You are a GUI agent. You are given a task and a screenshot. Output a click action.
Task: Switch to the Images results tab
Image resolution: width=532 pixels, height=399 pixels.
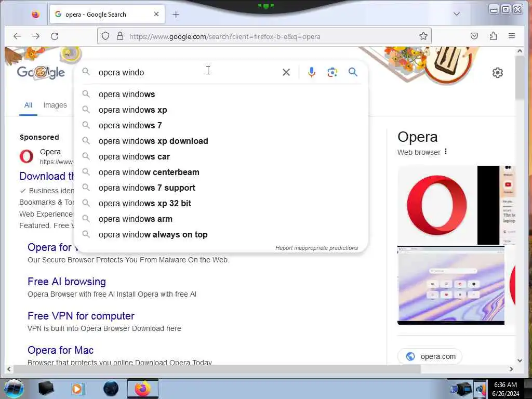[x=55, y=105]
